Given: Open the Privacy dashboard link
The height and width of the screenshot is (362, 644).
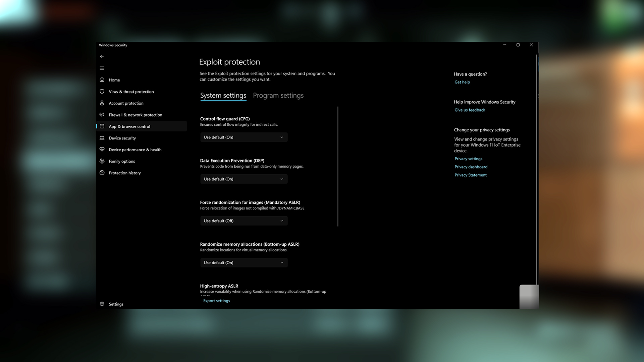Looking at the screenshot, I should tap(471, 167).
